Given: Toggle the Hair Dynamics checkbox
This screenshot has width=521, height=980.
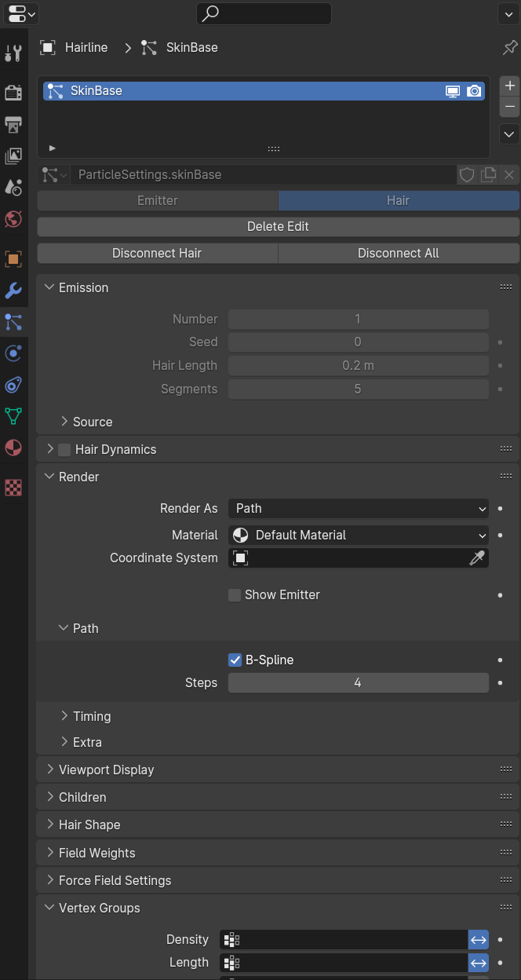Looking at the screenshot, I should 64,448.
